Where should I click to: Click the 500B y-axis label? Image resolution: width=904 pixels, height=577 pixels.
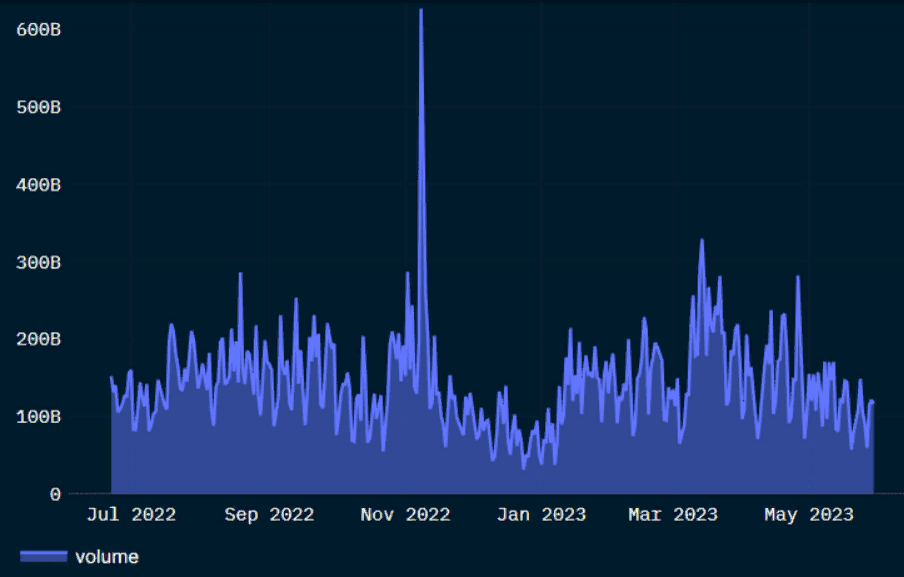[x=39, y=107]
